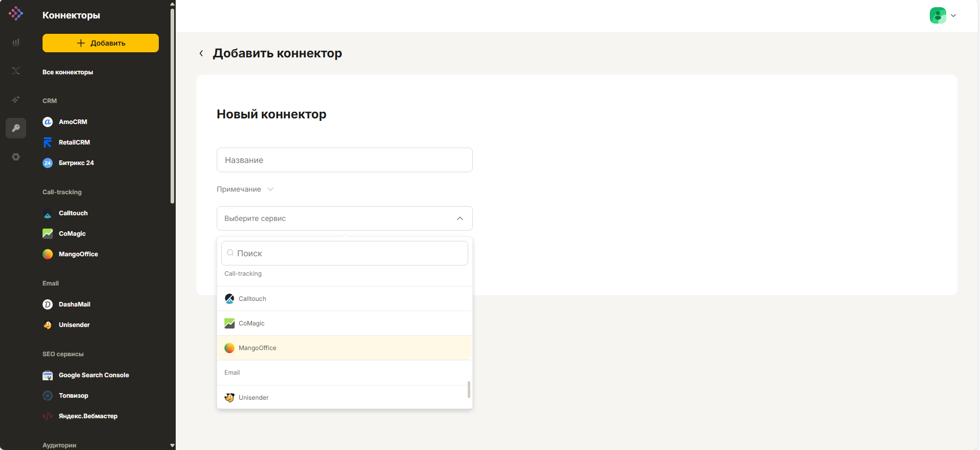This screenshot has height=450, width=980.
Task: Choose MangoOffice from the service list
Action: coord(344,348)
